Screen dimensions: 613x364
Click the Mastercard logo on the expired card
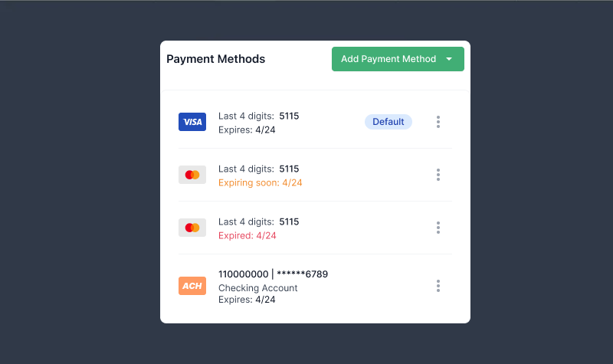click(x=192, y=228)
